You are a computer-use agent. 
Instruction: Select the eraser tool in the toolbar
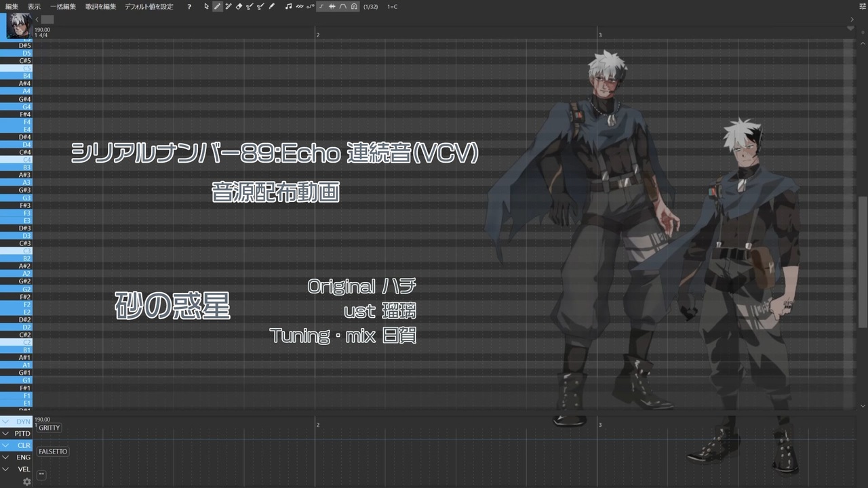238,6
